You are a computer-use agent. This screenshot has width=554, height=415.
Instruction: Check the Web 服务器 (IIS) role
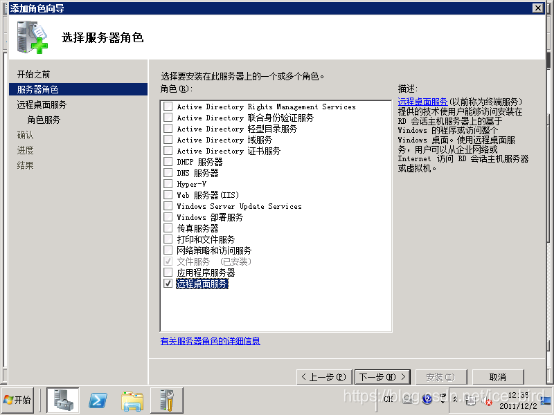168,195
